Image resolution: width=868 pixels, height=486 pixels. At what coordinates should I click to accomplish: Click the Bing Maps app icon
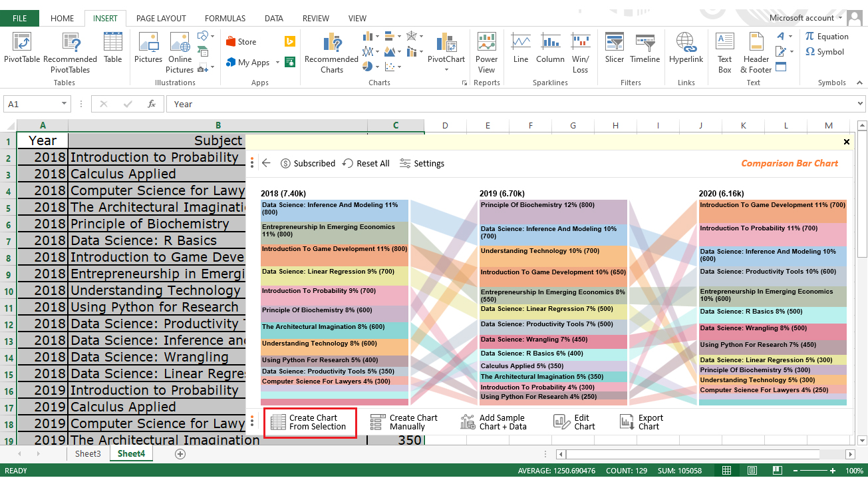(x=290, y=41)
